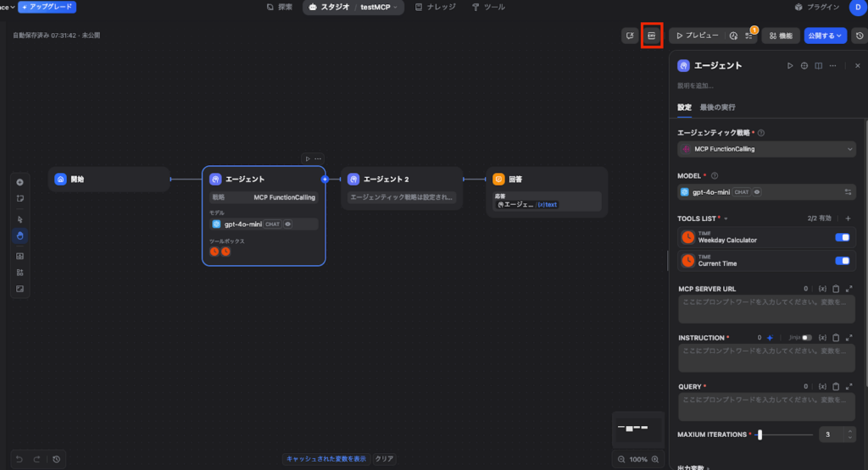The image size is (868, 470).
Task: Select the pointer mode tool
Action: tap(20, 218)
